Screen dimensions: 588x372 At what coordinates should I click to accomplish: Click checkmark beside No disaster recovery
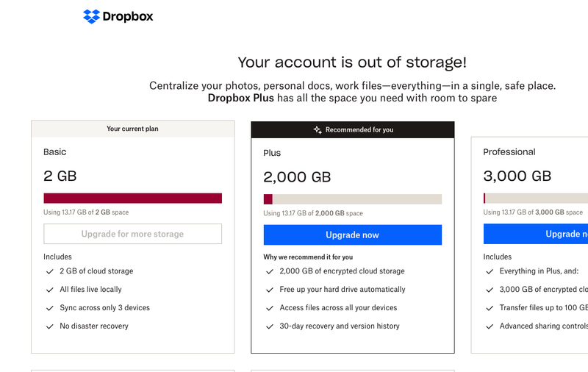[x=49, y=326]
